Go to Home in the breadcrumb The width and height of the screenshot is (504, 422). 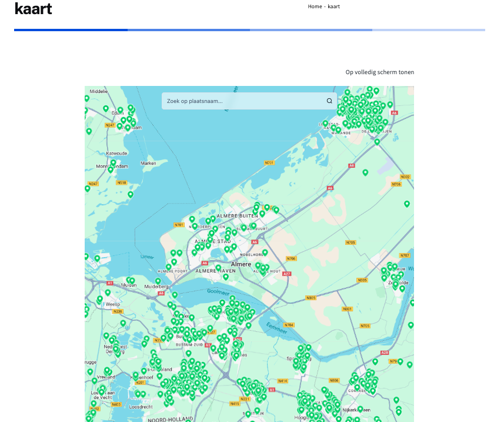point(315,6)
